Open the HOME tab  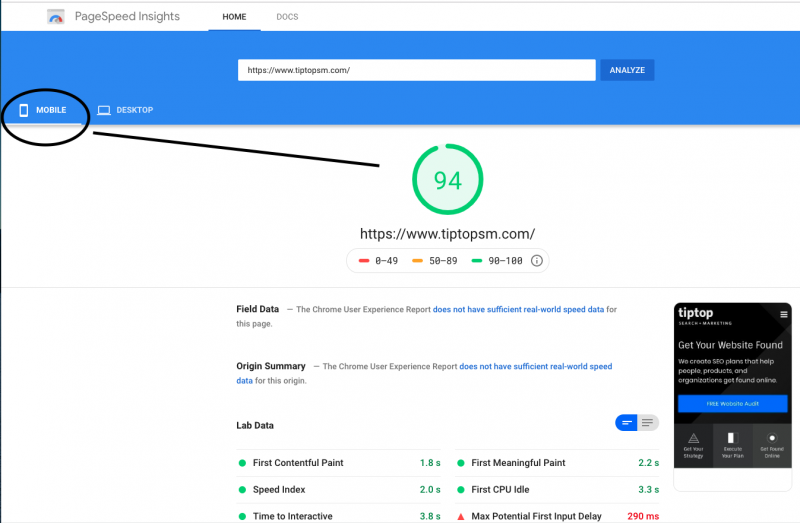pyautogui.click(x=234, y=17)
